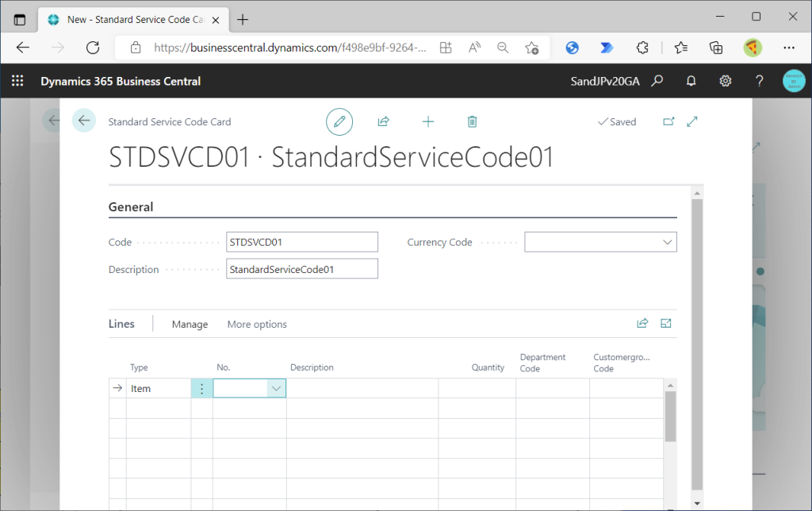This screenshot has height=511, width=812.
Task: Close the current browser tab
Action: pos(216,20)
